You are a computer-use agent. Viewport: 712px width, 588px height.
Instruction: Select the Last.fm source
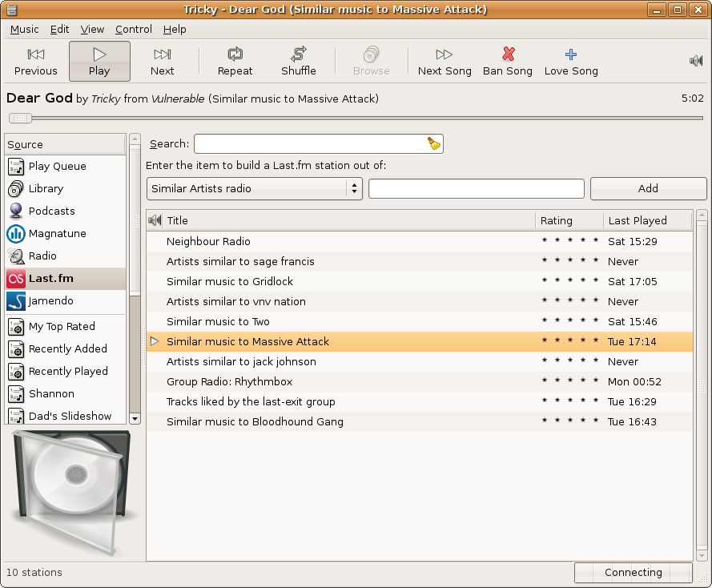click(66, 278)
